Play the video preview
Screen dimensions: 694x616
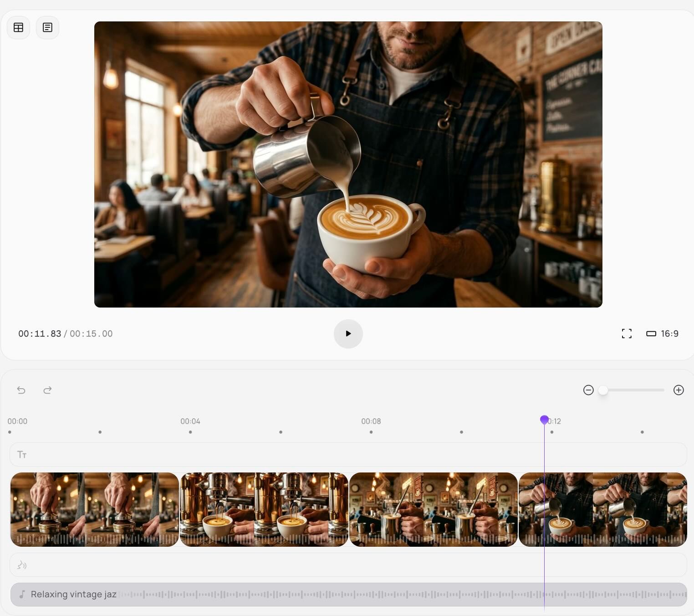point(348,334)
